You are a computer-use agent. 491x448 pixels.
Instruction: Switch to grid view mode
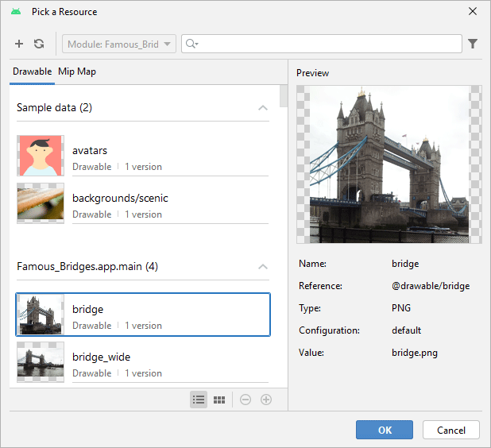click(220, 400)
